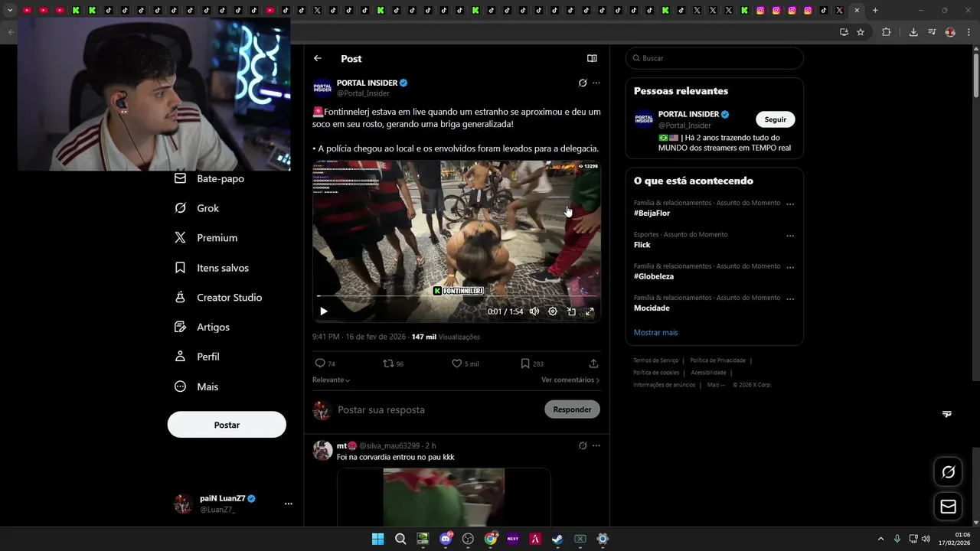Image resolution: width=980 pixels, height=551 pixels.
Task: Open Ver comentários link
Action: pyautogui.click(x=570, y=380)
